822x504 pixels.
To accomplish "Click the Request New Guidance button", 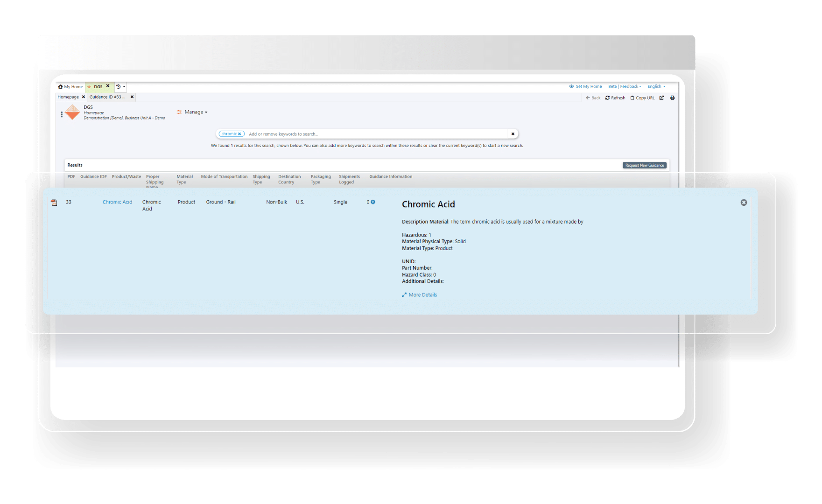I will coord(644,165).
